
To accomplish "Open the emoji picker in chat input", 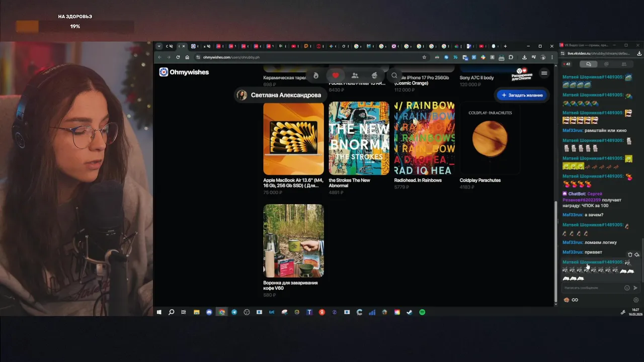I will click(627, 288).
